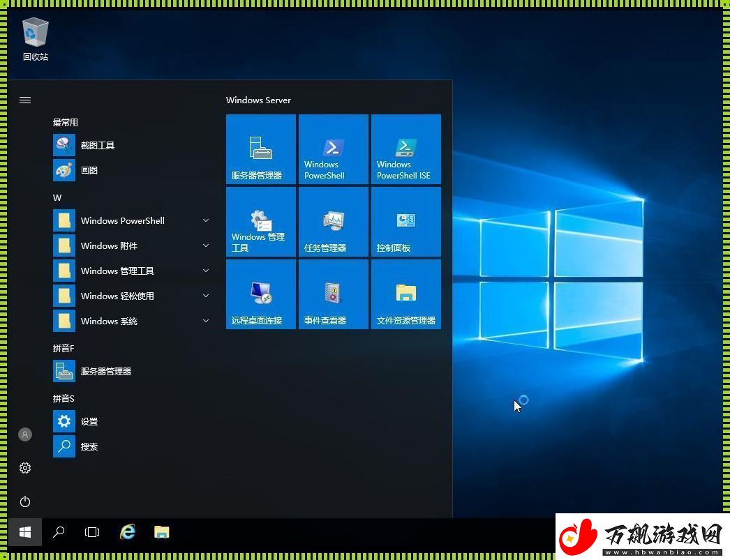
Task: Click the Windows 附件 folder entry
Action: coord(132,245)
